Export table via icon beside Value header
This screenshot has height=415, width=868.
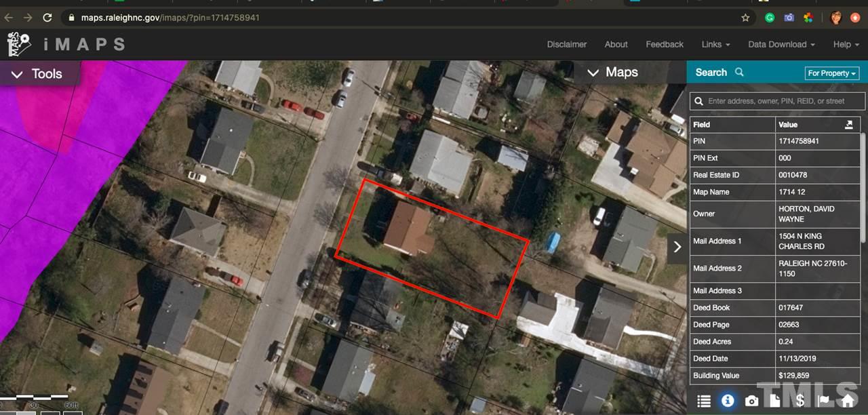[x=848, y=125]
